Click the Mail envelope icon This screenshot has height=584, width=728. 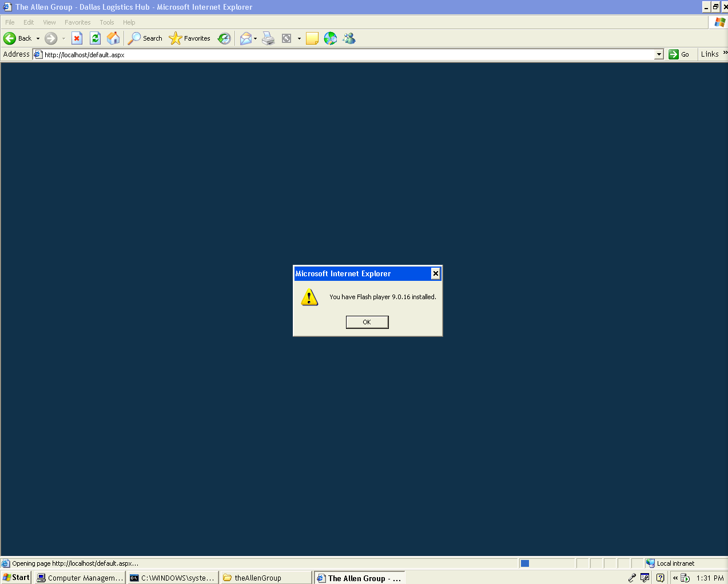coord(245,38)
